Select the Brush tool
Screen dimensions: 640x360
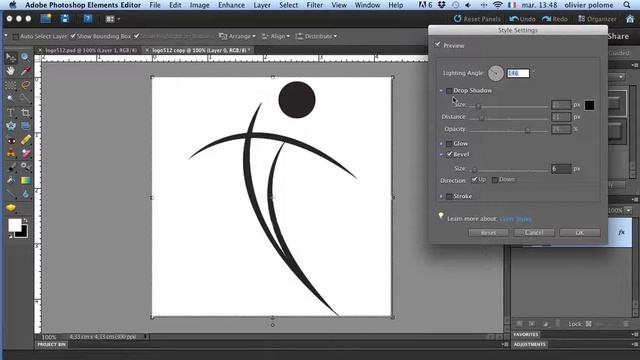pos(11,167)
